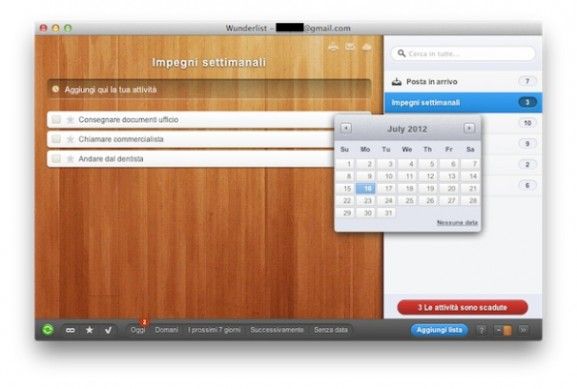577x389 pixels.
Task: Show all tasks with the infinity filter icon
Action: click(70, 330)
